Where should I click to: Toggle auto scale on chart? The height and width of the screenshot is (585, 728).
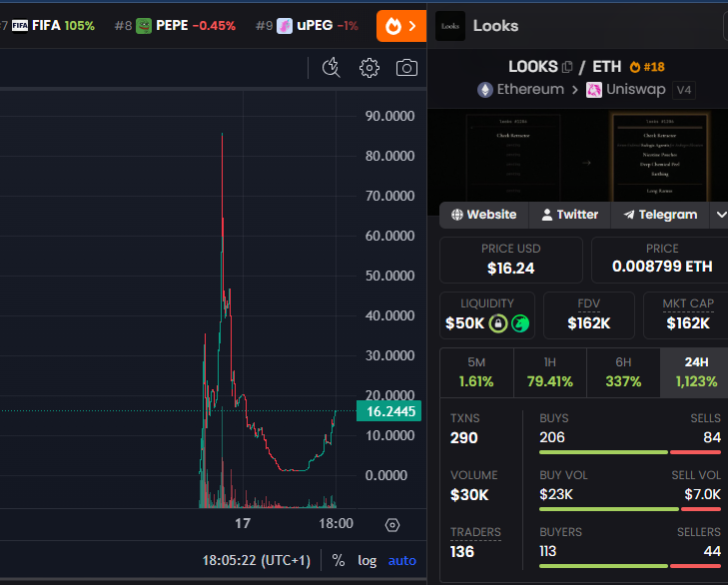tap(402, 561)
